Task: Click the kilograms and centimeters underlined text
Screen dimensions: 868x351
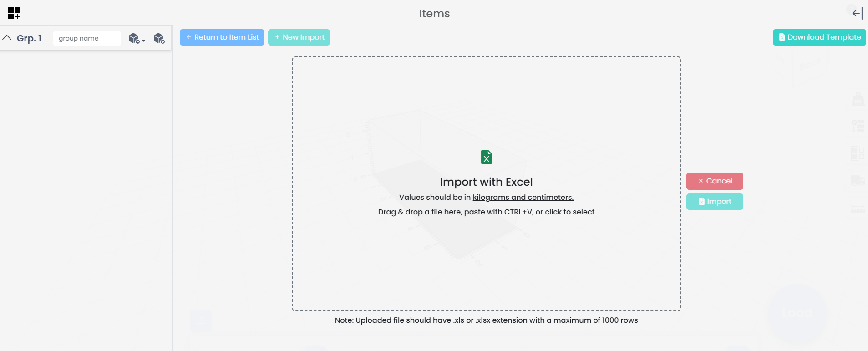Action: (x=523, y=198)
